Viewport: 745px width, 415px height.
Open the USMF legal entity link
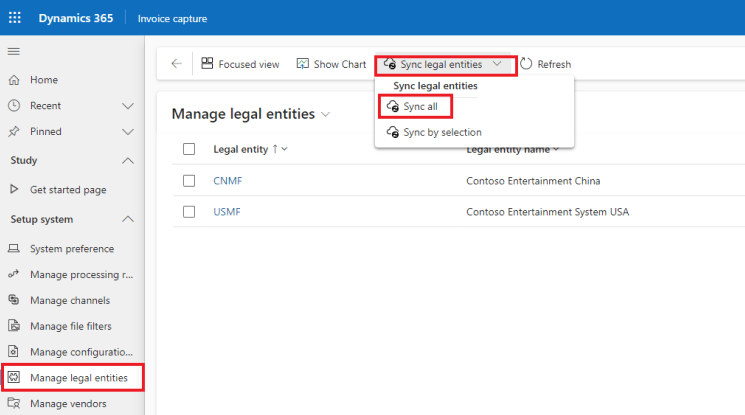227,212
